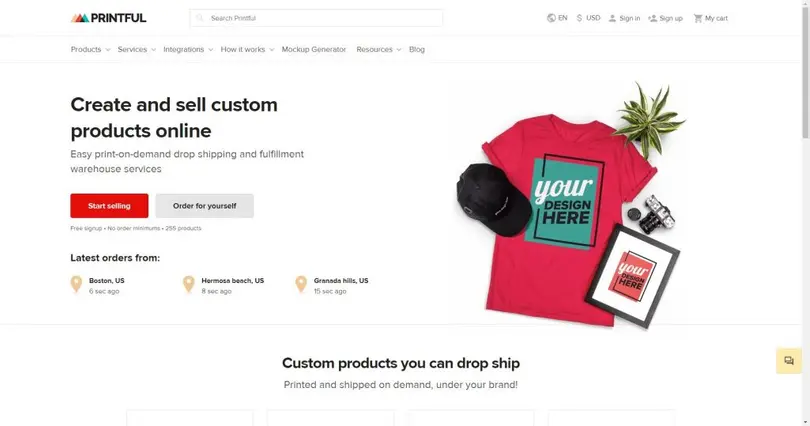Click the dollar currency icon

580,18
